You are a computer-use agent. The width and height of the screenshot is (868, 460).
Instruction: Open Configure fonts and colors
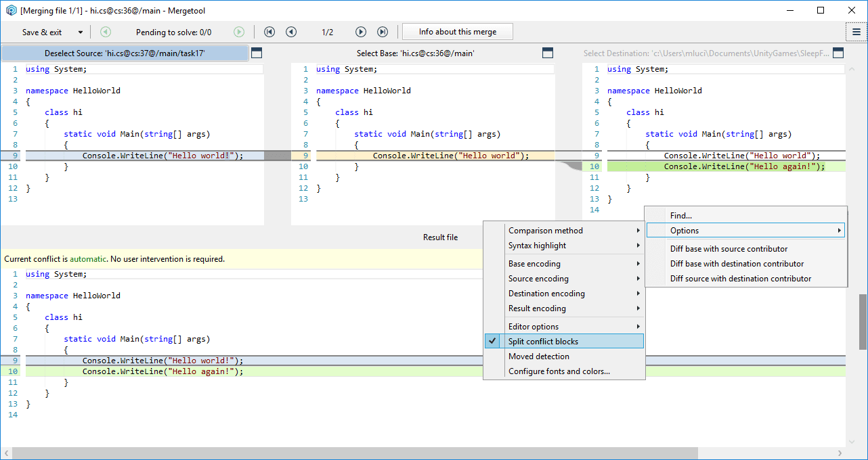click(564, 371)
